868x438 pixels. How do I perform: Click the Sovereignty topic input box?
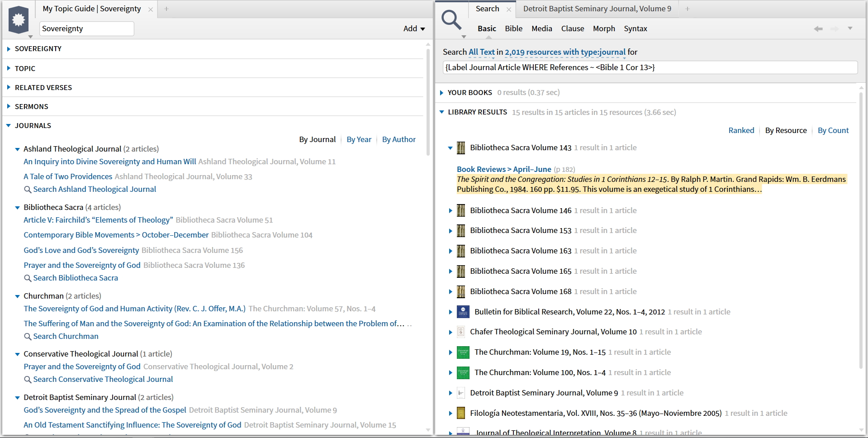click(86, 29)
